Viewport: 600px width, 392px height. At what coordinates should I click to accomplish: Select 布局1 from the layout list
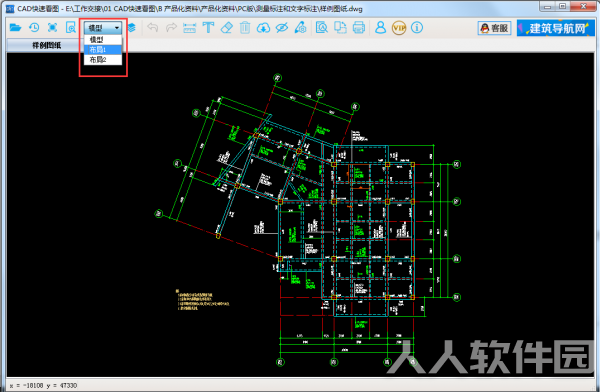click(103, 50)
